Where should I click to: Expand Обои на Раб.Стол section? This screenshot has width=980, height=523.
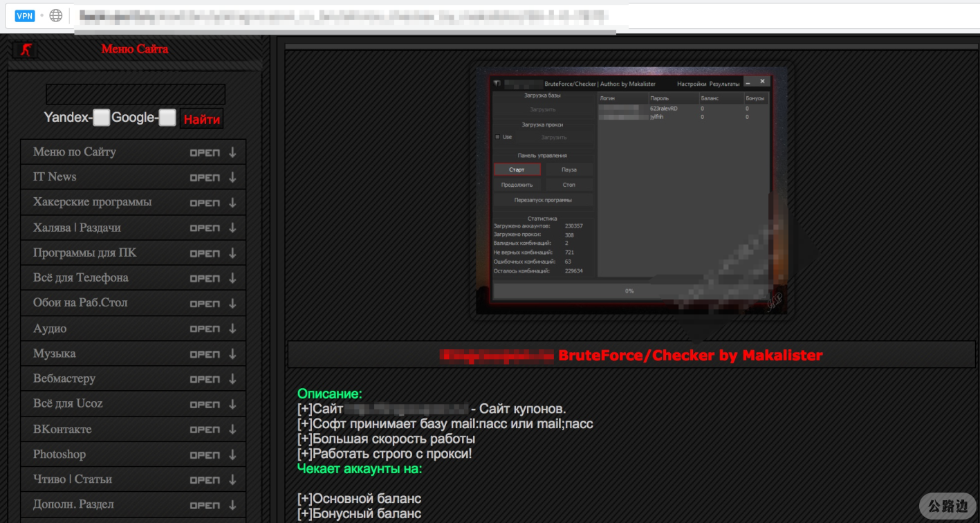(133, 303)
